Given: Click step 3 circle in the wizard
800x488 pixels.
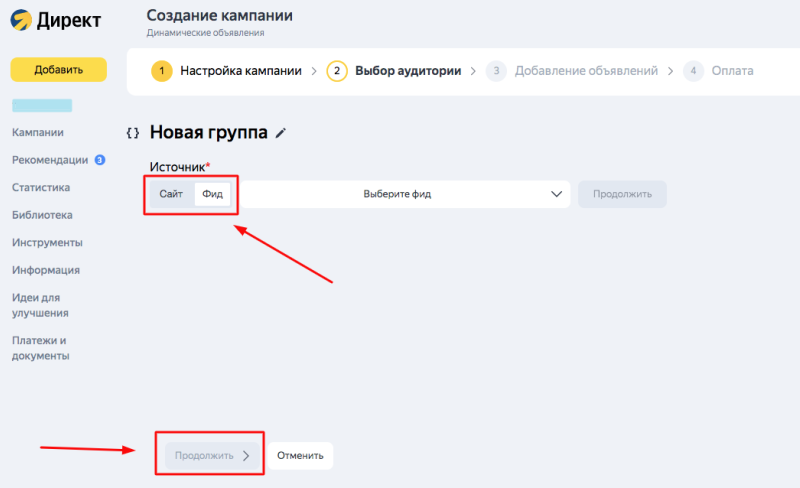Looking at the screenshot, I should click(x=496, y=71).
